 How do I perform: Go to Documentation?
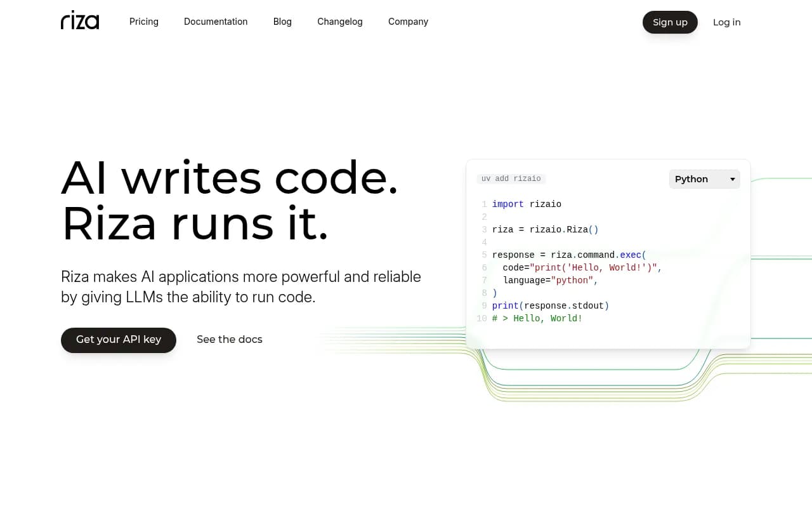pyautogui.click(x=216, y=22)
